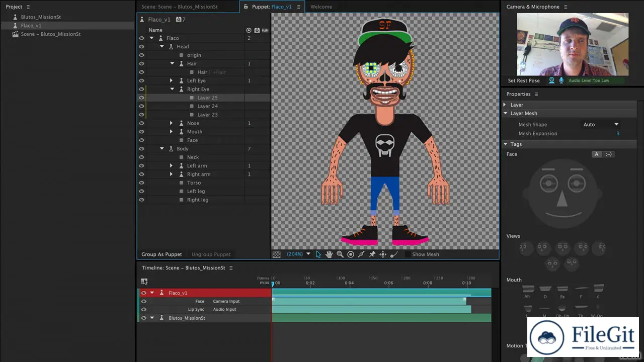Toggle visibility of Layer 25

tap(141, 98)
